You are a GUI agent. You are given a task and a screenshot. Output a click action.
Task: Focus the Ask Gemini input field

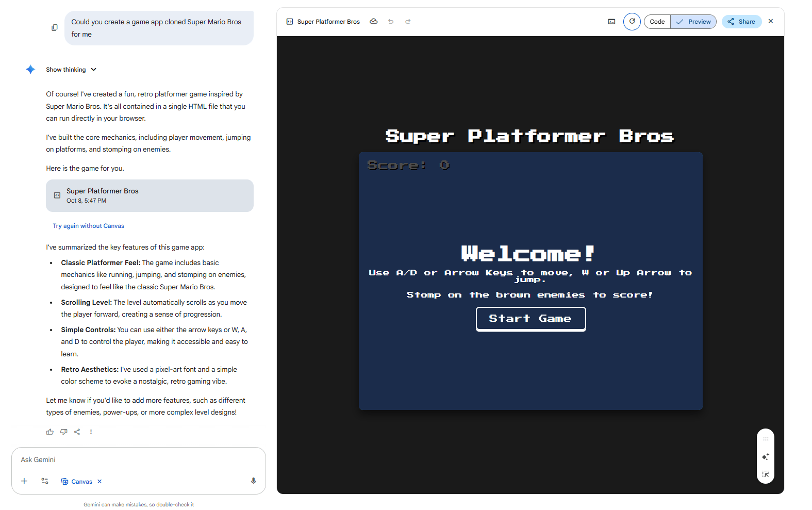pyautogui.click(x=138, y=459)
